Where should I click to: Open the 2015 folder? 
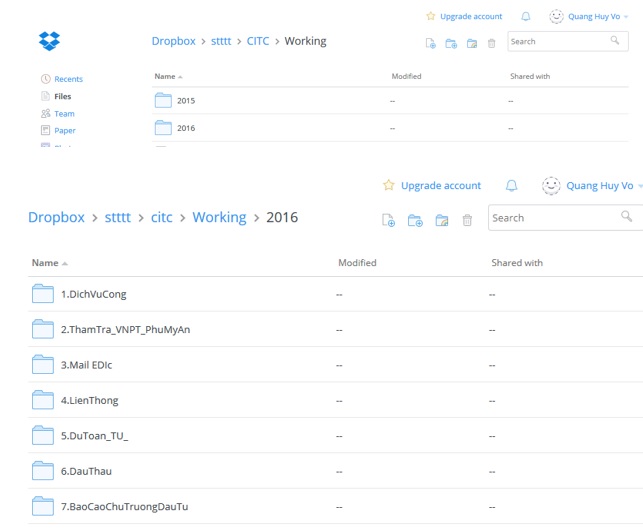pos(186,101)
